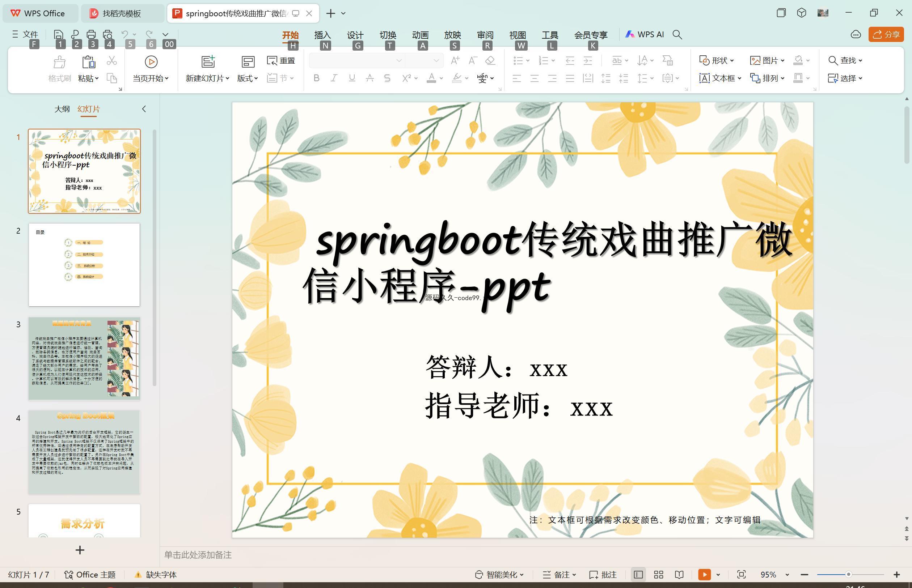This screenshot has height=588, width=912.
Task: Click the cloud sync icon near Share
Action: click(856, 34)
